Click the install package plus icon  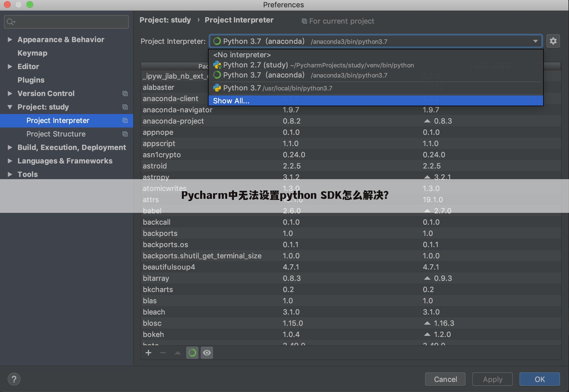tap(148, 353)
